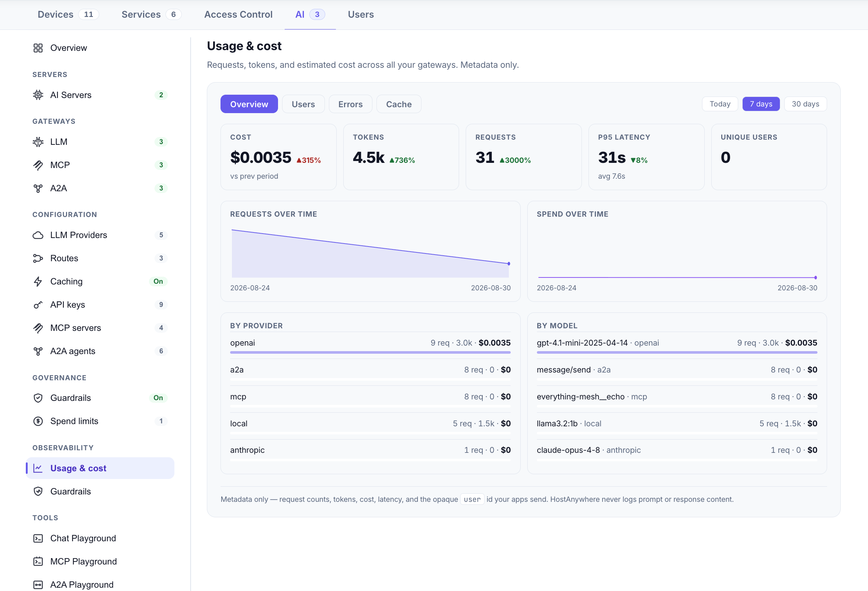The width and height of the screenshot is (868, 591).
Task: Open the MCP Playground tool
Action: pyautogui.click(x=100, y=562)
